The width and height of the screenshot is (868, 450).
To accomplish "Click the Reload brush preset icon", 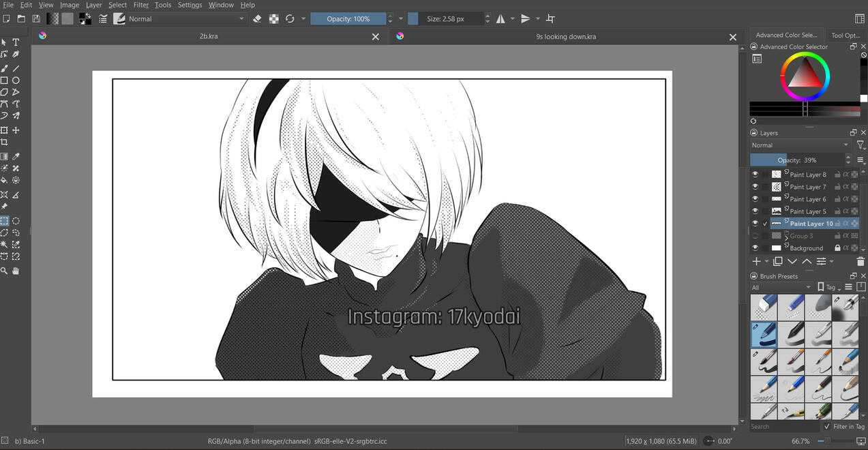I will 290,19.
